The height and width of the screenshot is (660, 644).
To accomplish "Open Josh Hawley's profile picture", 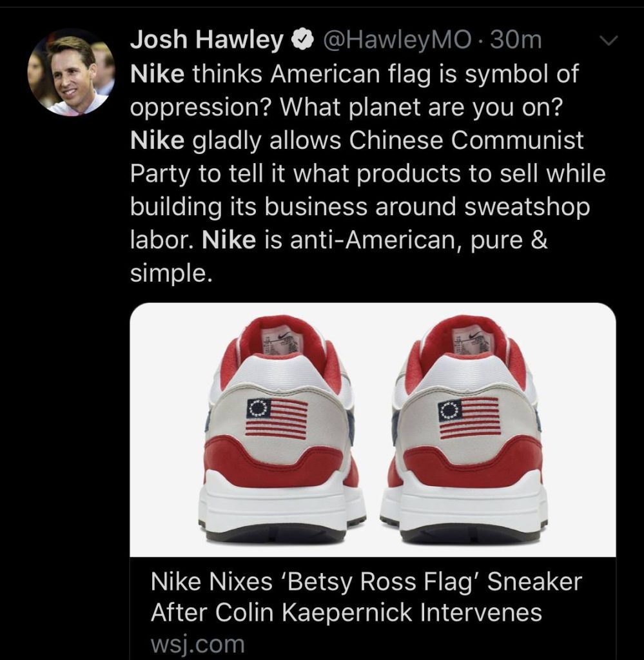I will (71, 73).
